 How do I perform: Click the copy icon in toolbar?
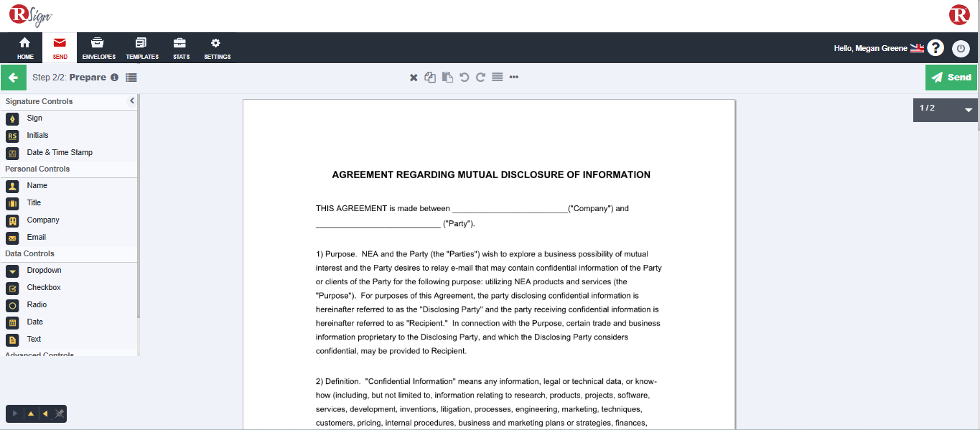click(430, 78)
